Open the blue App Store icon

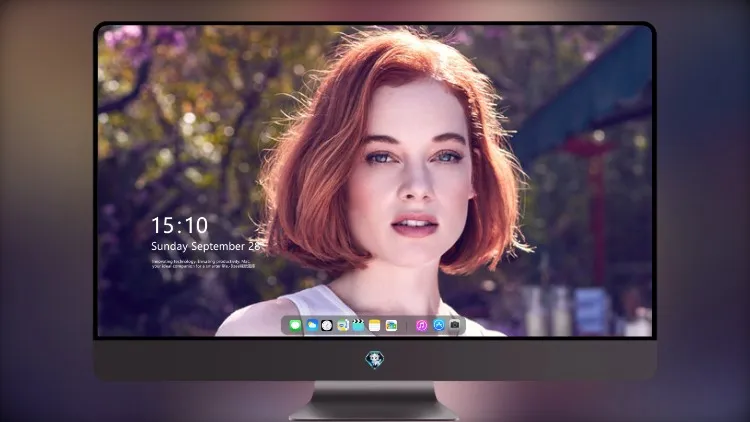pos(439,325)
